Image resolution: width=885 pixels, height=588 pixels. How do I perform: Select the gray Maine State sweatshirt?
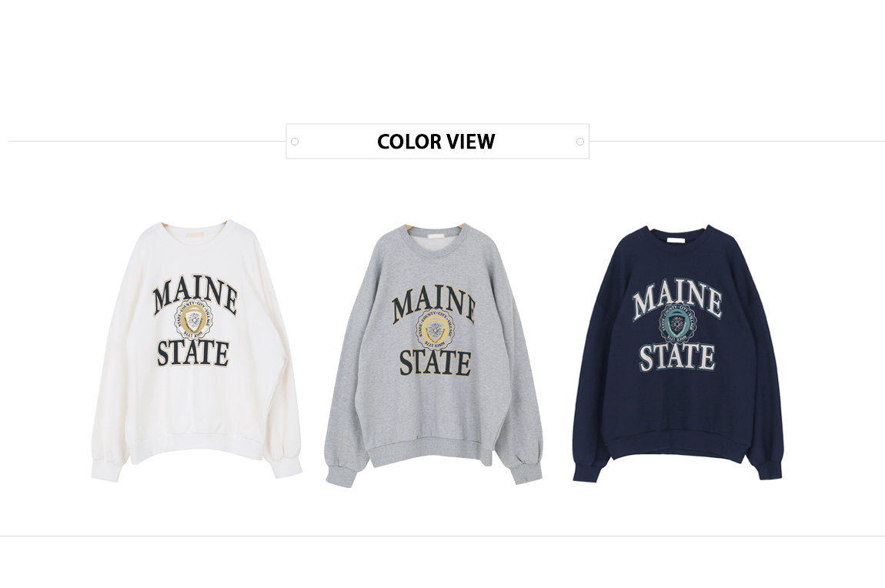(433, 354)
